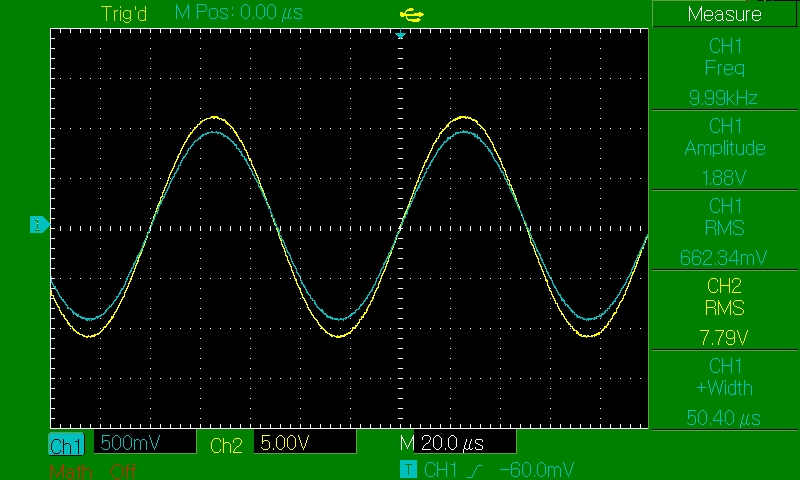The height and width of the screenshot is (480, 800).
Task: Select the CH1 Freq measurement item
Action: pyautogui.click(x=724, y=69)
